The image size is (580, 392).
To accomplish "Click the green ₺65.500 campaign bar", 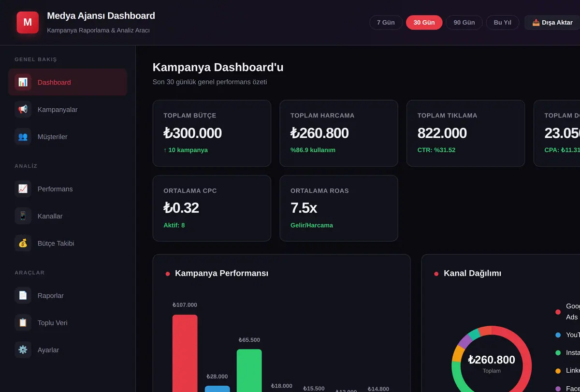I will [x=249, y=370].
